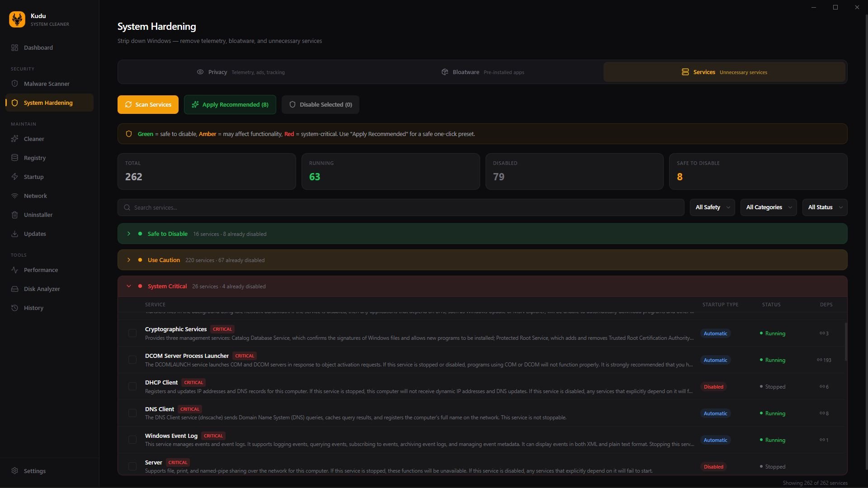Click the Updates download icon

point(14,234)
